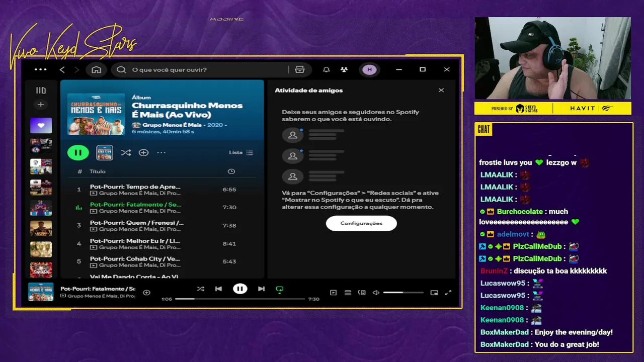
Task: Click the song progress bar
Action: coord(240,299)
